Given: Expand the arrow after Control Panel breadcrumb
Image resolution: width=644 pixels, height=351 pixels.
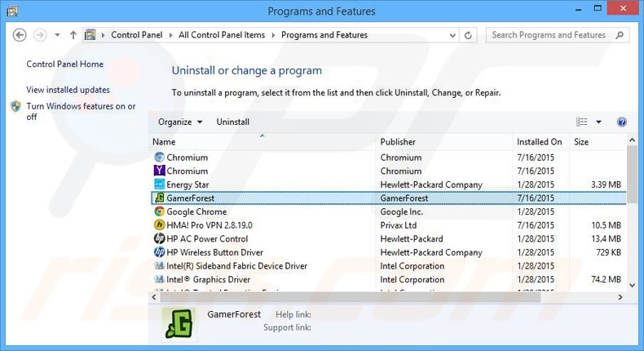Looking at the screenshot, I should coord(171,35).
